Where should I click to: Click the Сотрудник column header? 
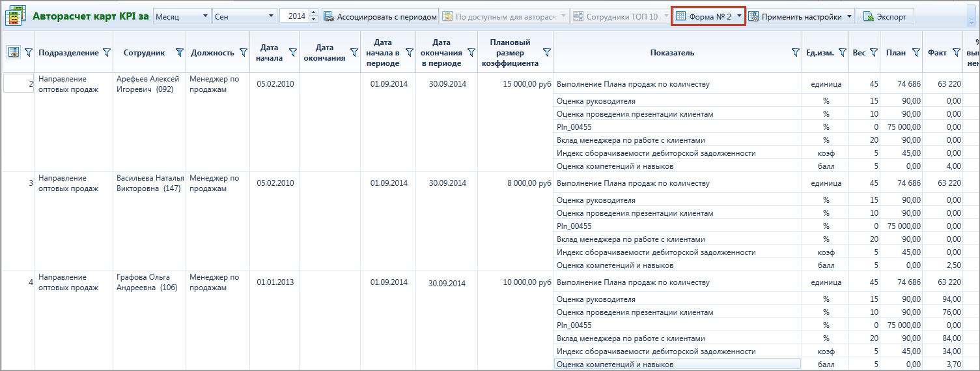(144, 53)
